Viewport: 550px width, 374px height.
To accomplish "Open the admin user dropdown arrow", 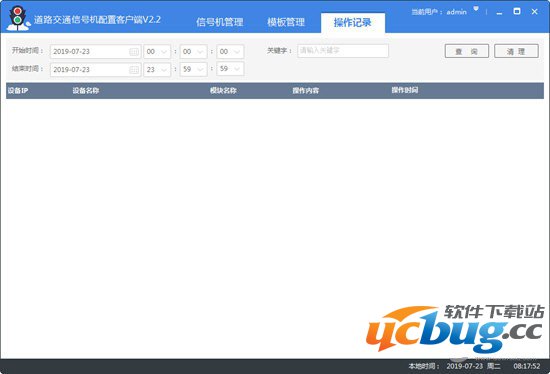I will (476, 9).
